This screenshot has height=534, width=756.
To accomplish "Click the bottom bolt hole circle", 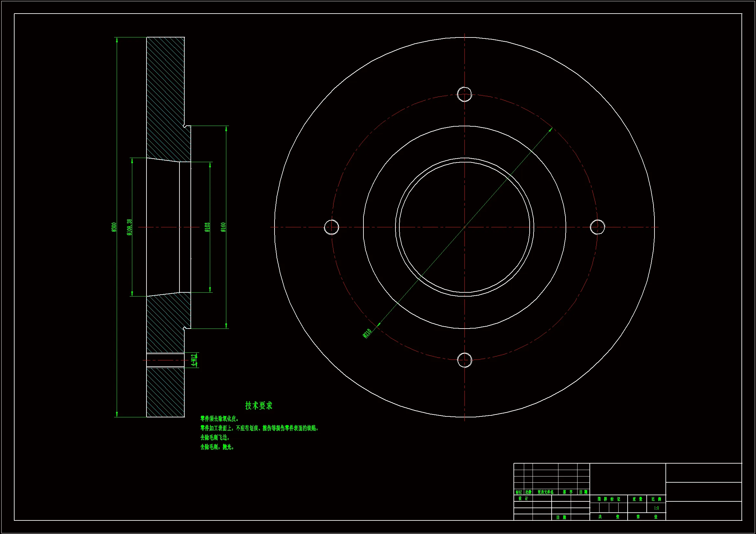I will [x=465, y=360].
